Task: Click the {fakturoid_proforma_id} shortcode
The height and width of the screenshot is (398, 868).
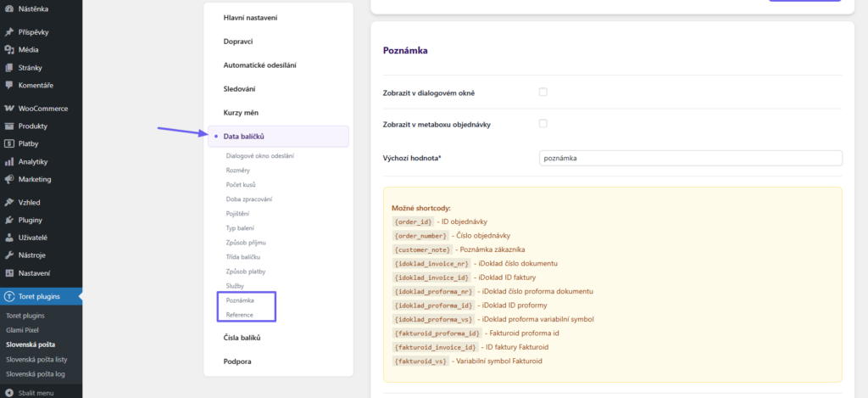Action: [x=437, y=334]
